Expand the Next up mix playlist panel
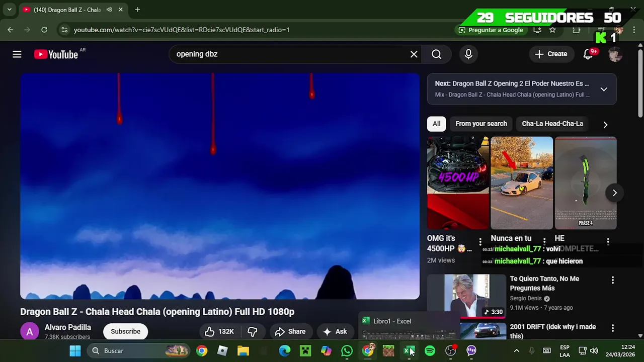The height and width of the screenshot is (362, 644). (604, 89)
